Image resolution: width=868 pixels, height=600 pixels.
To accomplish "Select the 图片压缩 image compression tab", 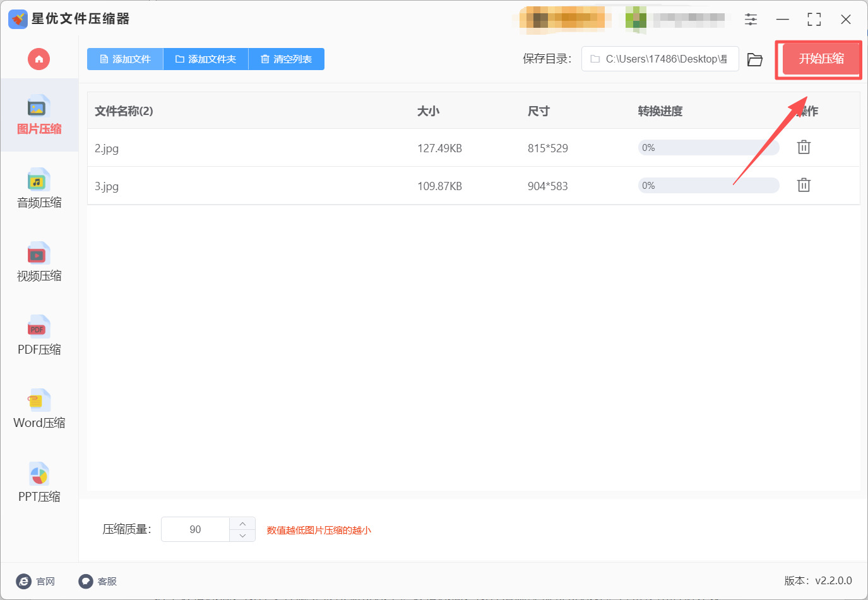I will (x=39, y=115).
